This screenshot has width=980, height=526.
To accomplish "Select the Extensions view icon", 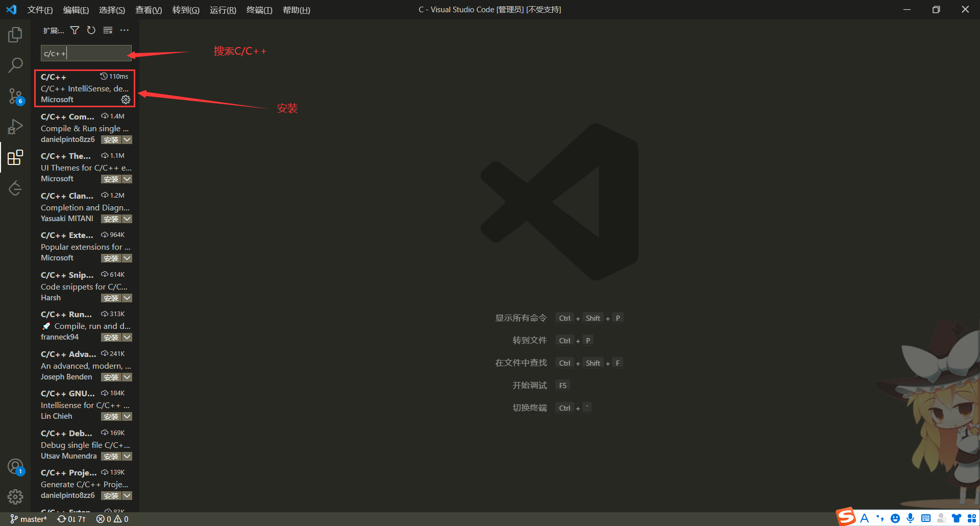I will coord(15,157).
